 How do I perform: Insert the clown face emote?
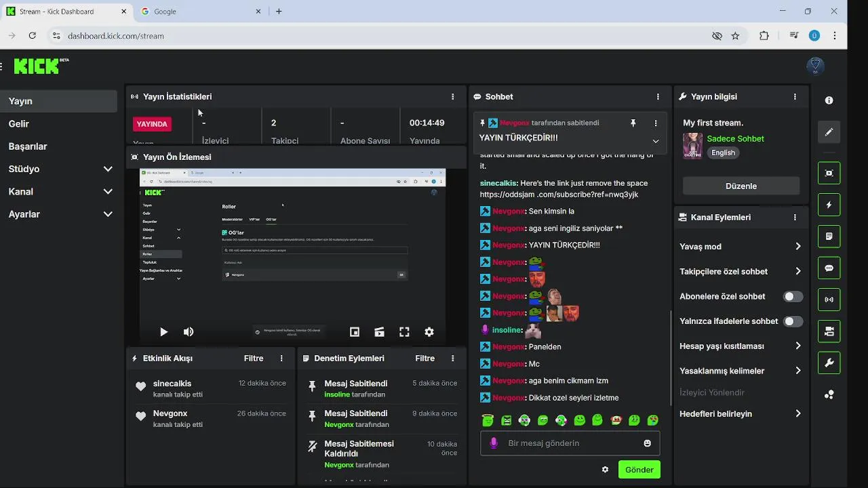click(616, 420)
